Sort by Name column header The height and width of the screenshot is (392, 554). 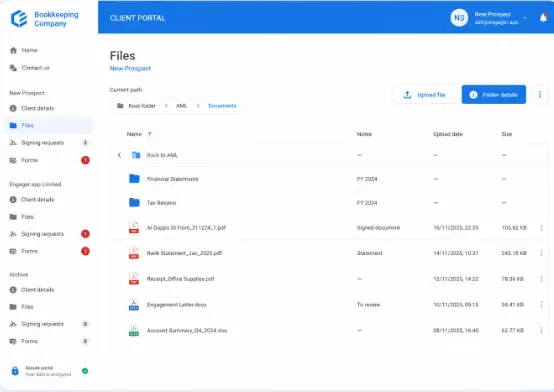(134, 134)
